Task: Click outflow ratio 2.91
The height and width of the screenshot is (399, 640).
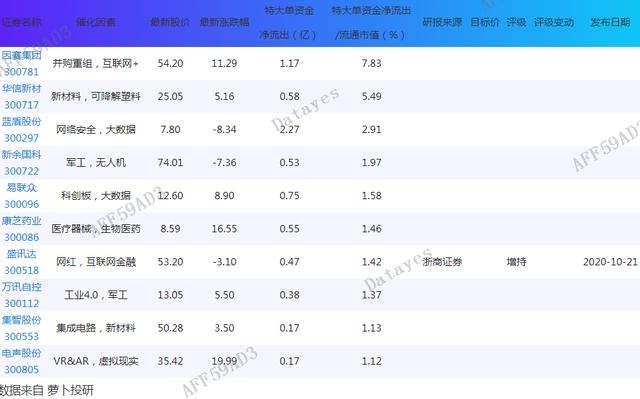Action: click(371, 129)
